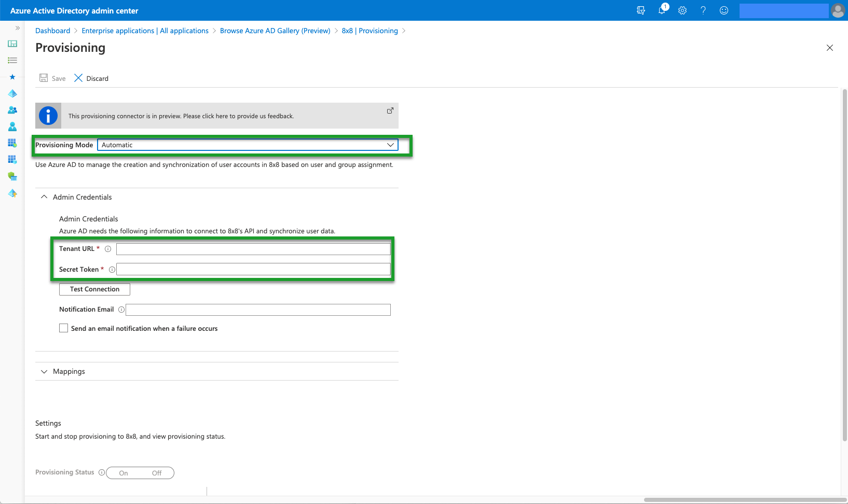The image size is (848, 504).
Task: Go to Dashboard breadcrumb
Action: 52,31
